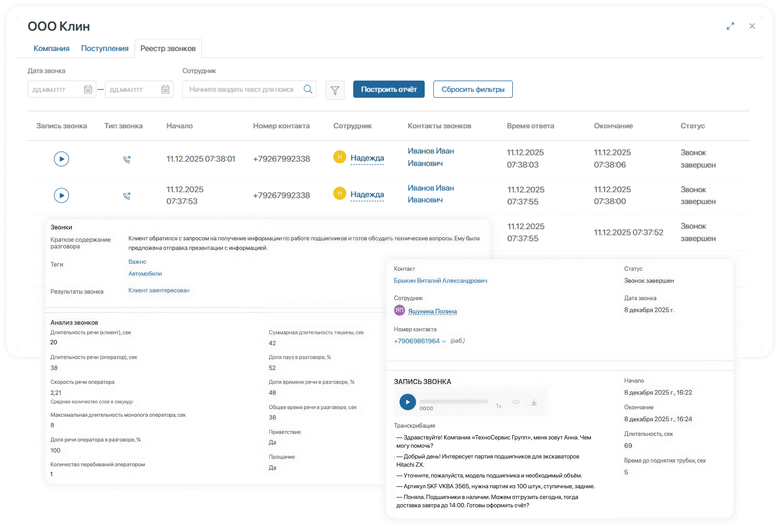Viewport: 779px width, 532px height.
Task: Download the call recording
Action: [x=534, y=402]
